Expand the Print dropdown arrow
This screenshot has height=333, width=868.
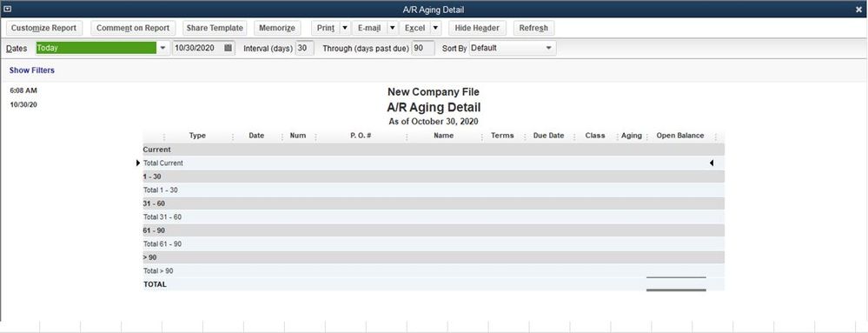345,29
